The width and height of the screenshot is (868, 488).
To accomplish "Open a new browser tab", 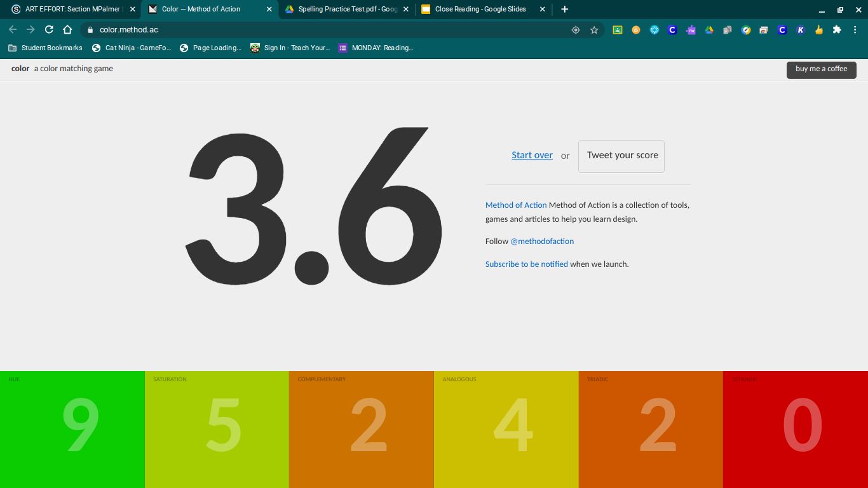I will [564, 10].
